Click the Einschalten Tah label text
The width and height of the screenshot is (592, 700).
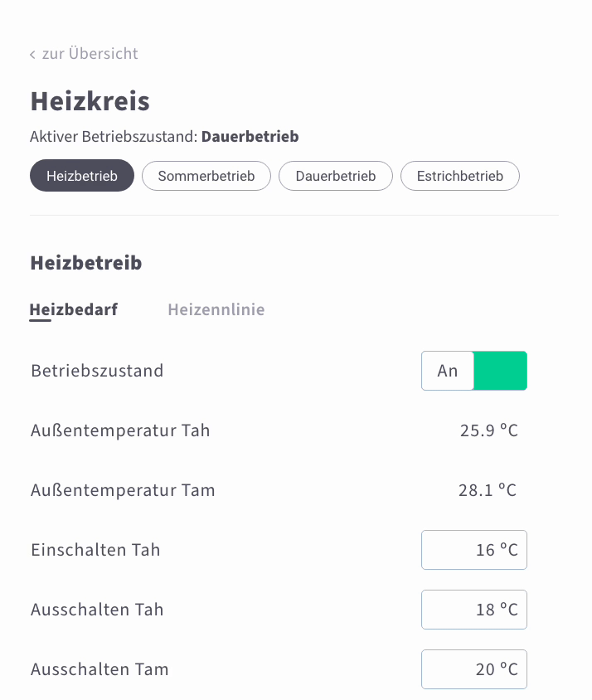coord(95,550)
